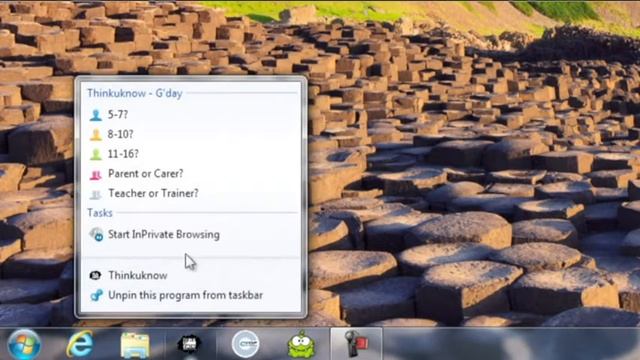The height and width of the screenshot is (360, 640).
Task: Launch Internet Explorer from the taskbar
Action: tap(80, 344)
